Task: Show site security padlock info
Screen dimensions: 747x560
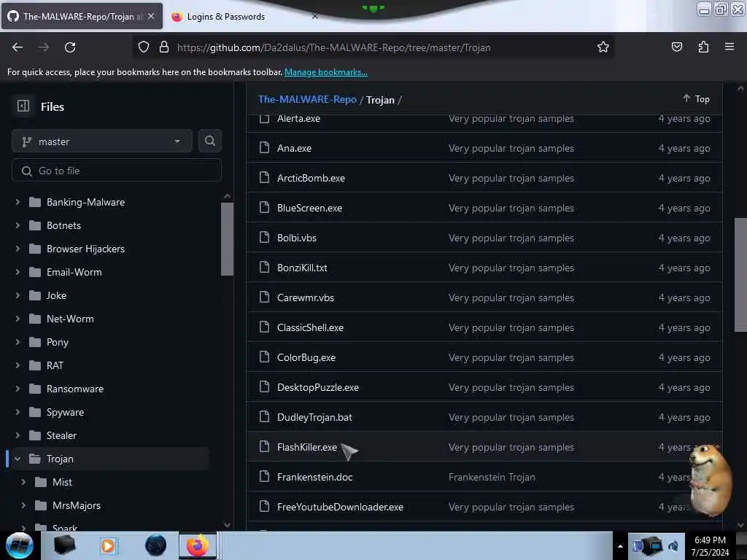Action: 164,47
